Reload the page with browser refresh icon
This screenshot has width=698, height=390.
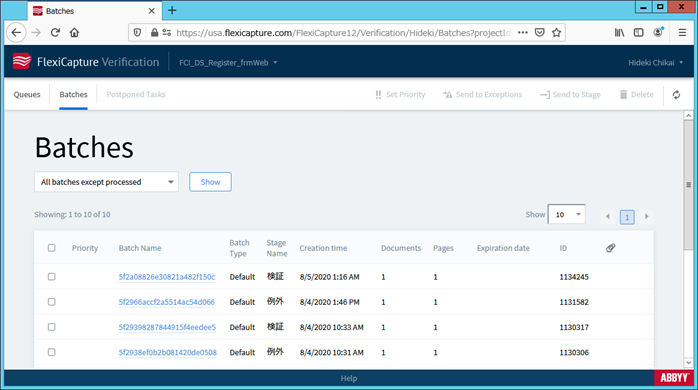tap(55, 32)
